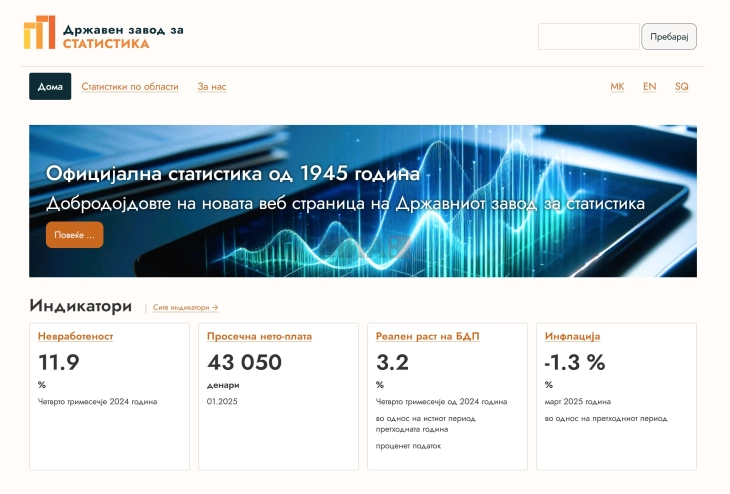The height and width of the screenshot is (494, 730).
Task: Click the orange State Statistical Office logo icon
Action: point(40,34)
